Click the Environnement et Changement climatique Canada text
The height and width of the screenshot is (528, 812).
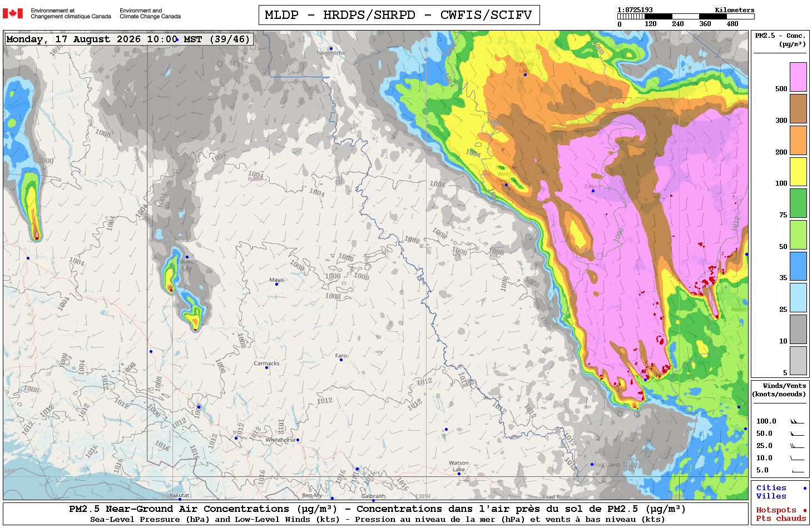71,13
